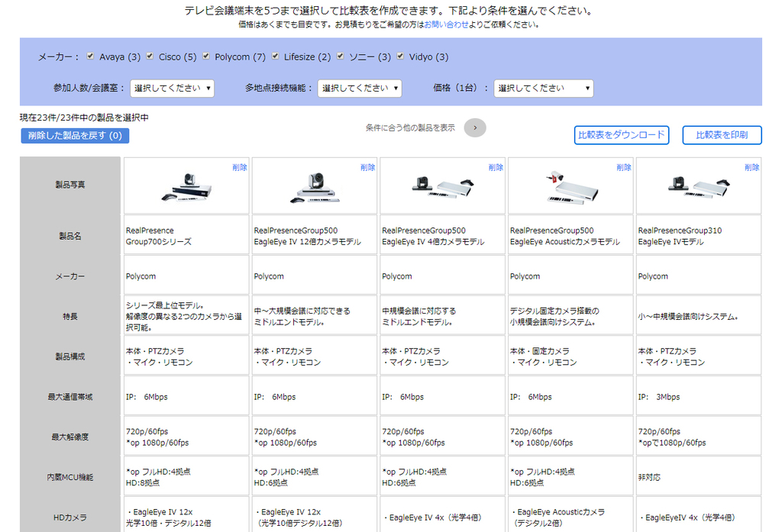Click the お問い合わせ link
Viewport: 782px width, 532px height.
pyautogui.click(x=446, y=24)
